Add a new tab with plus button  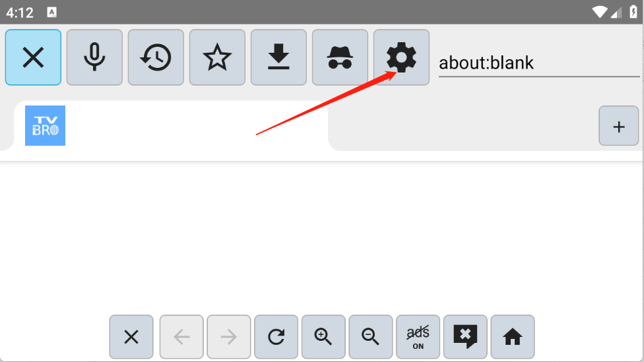(x=618, y=126)
